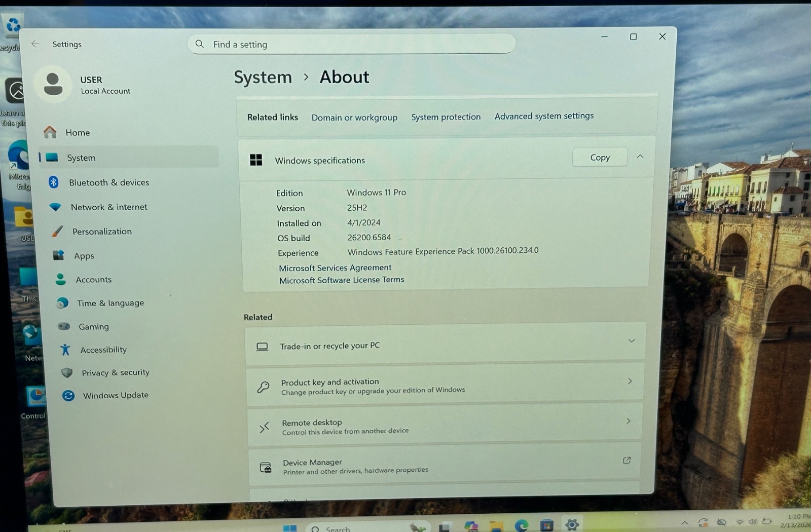Click the Privacy & security shield icon
The image size is (811, 532).
click(x=67, y=372)
